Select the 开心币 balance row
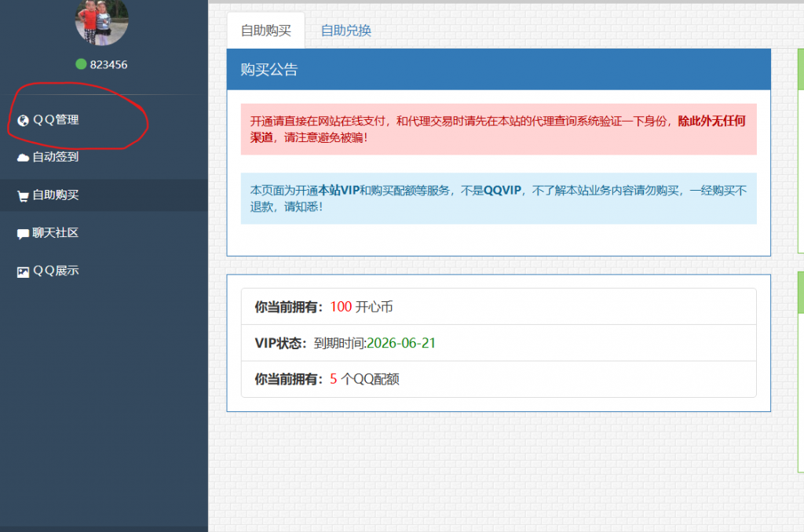This screenshot has width=804, height=532. pyautogui.click(x=498, y=307)
